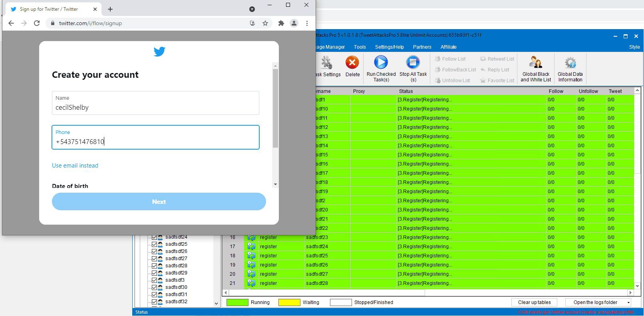Sort by Unfollow column header
This screenshot has height=316, width=644.
pyautogui.click(x=590, y=91)
